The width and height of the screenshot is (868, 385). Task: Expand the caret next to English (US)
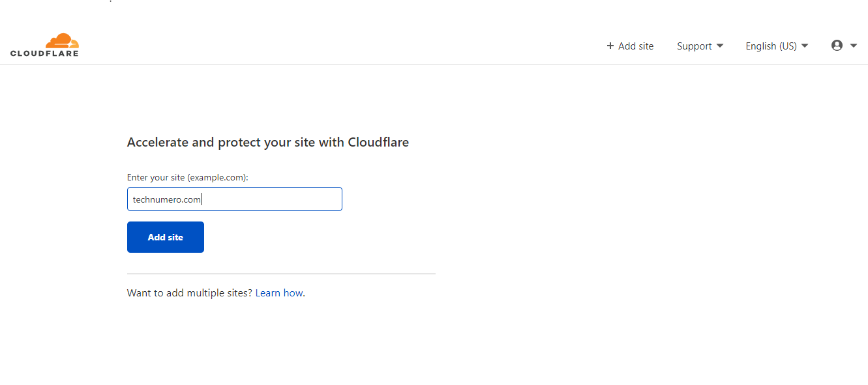805,46
